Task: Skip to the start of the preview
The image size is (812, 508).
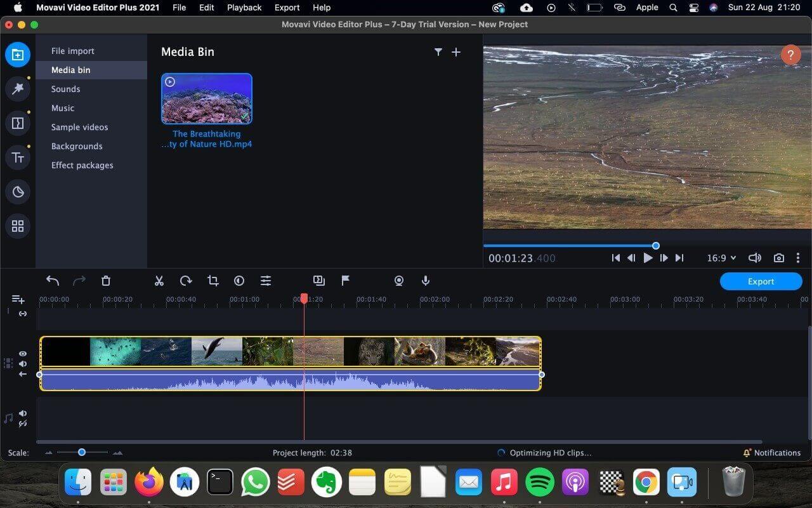Action: coord(615,258)
